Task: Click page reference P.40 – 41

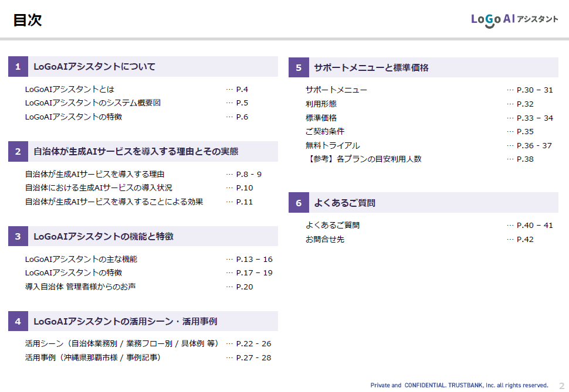Action: click(535, 225)
